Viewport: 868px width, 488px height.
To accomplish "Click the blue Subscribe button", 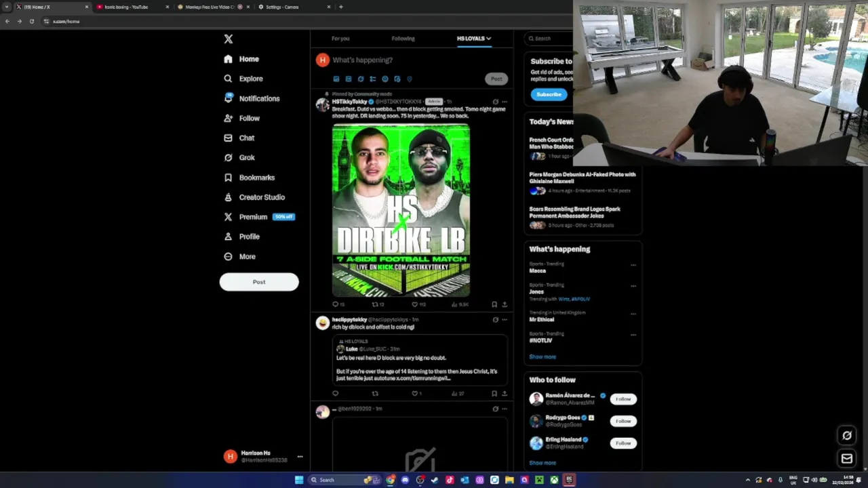I will pyautogui.click(x=549, y=94).
